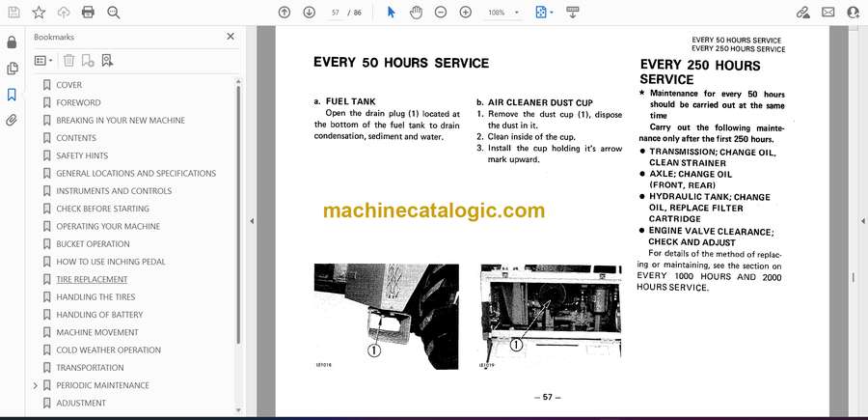Click the EVERY 250 HOURS SERVICE heading
The image size is (868, 420).
pos(700,72)
